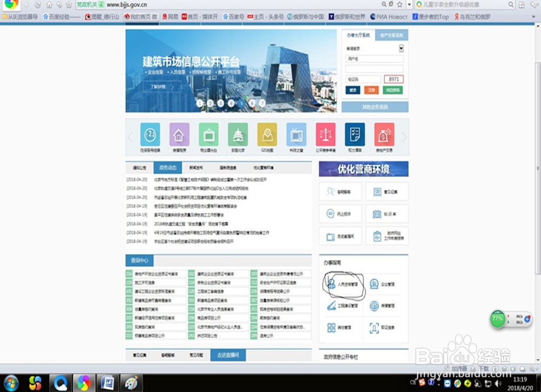Screen dimensions: 541x392
Task: Switch to the 房产交易系统 login tab
Action: 392,35
